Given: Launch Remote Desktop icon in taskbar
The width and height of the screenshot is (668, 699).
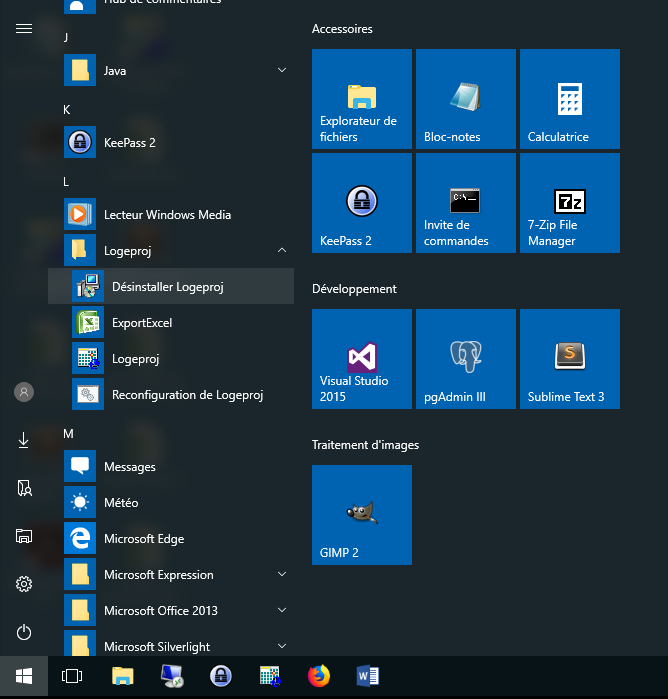Looking at the screenshot, I should pos(172,676).
